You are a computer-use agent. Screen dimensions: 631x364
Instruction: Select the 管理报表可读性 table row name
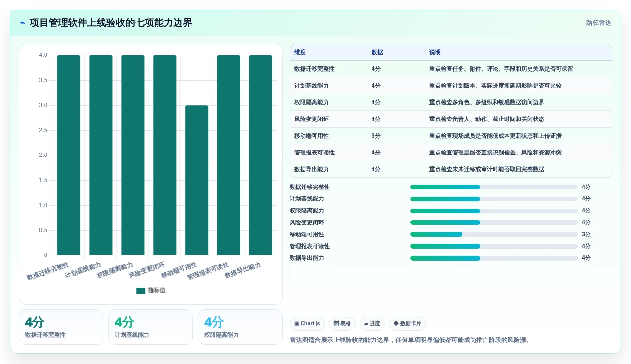pyautogui.click(x=315, y=153)
